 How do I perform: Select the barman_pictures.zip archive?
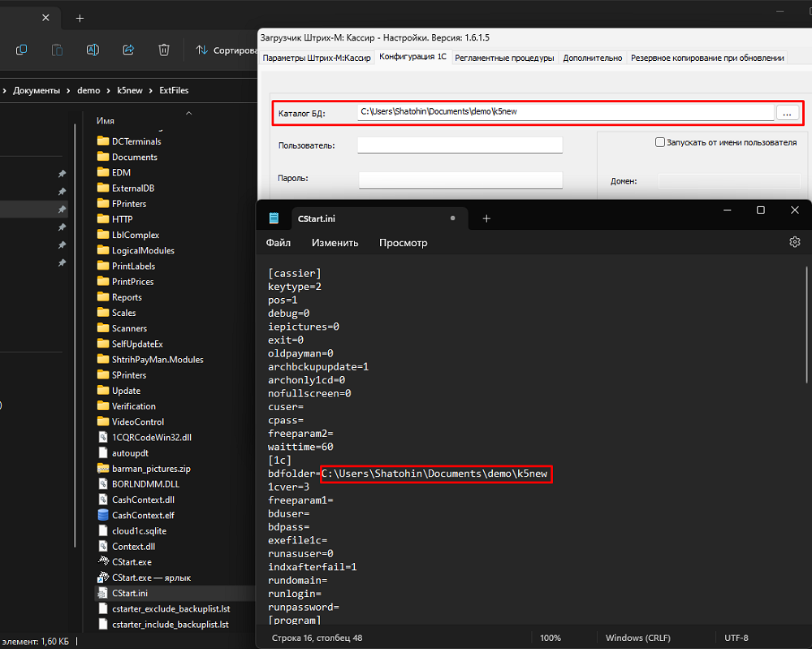(x=144, y=468)
